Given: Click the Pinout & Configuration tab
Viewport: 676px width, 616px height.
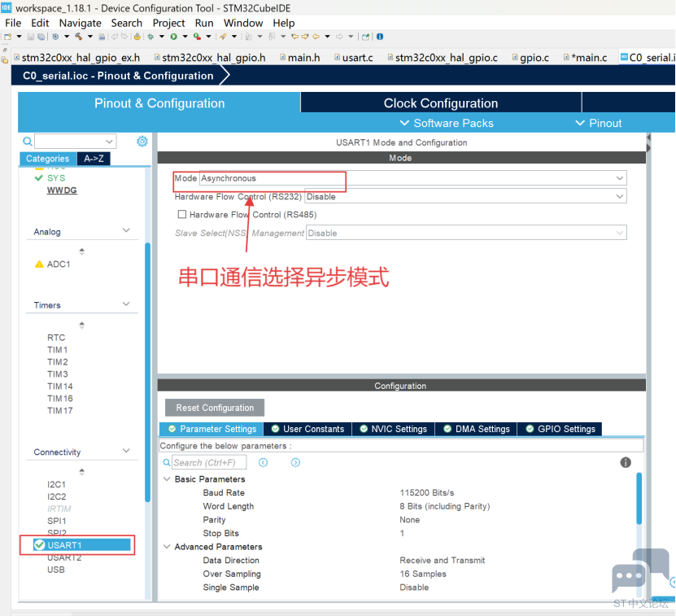Looking at the screenshot, I should click(159, 103).
